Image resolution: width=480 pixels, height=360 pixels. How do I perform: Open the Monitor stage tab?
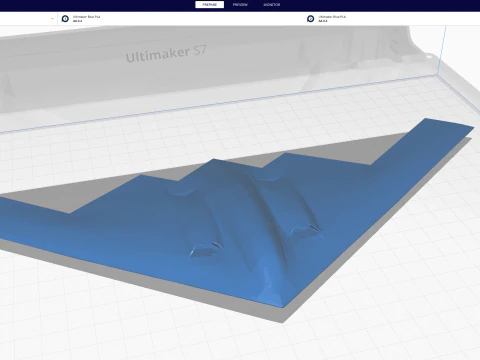pos(272,5)
